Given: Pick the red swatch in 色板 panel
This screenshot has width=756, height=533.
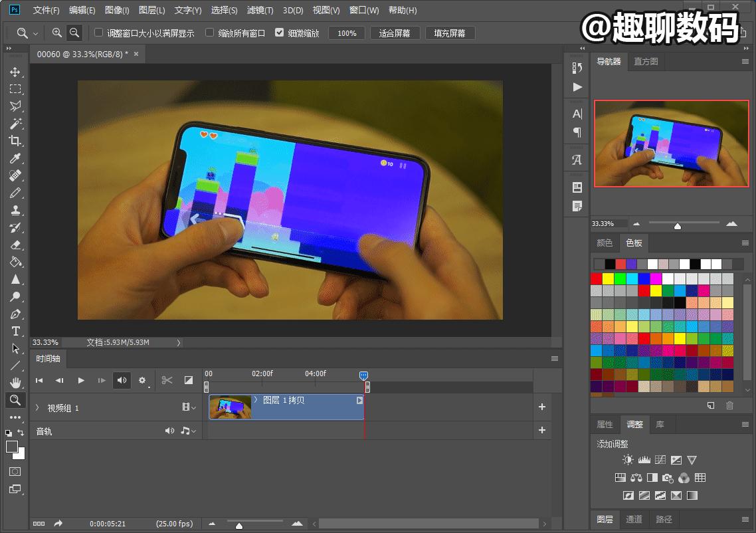Looking at the screenshot, I should coord(597,279).
